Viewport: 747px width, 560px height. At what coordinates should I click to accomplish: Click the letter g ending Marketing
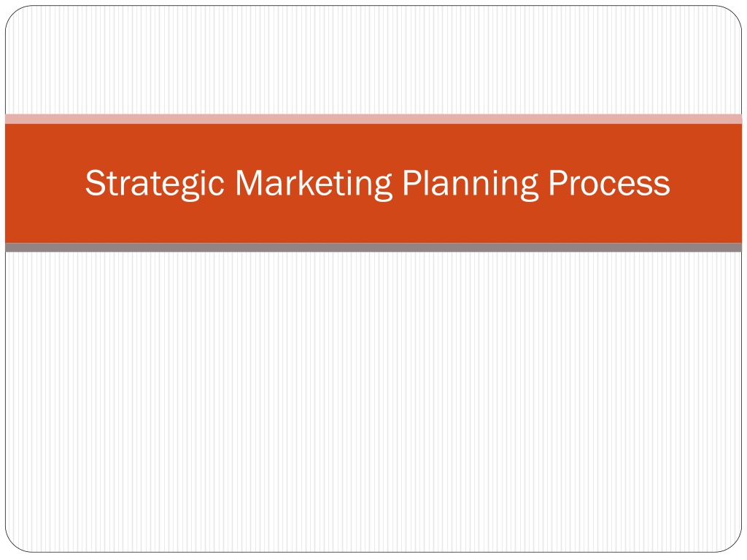point(382,187)
